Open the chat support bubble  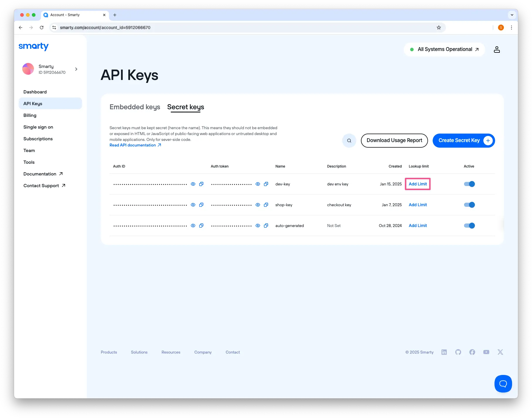pyautogui.click(x=503, y=383)
